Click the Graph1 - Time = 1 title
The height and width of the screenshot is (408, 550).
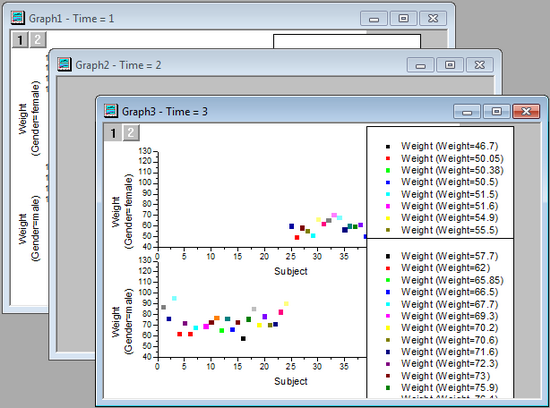click(x=72, y=19)
